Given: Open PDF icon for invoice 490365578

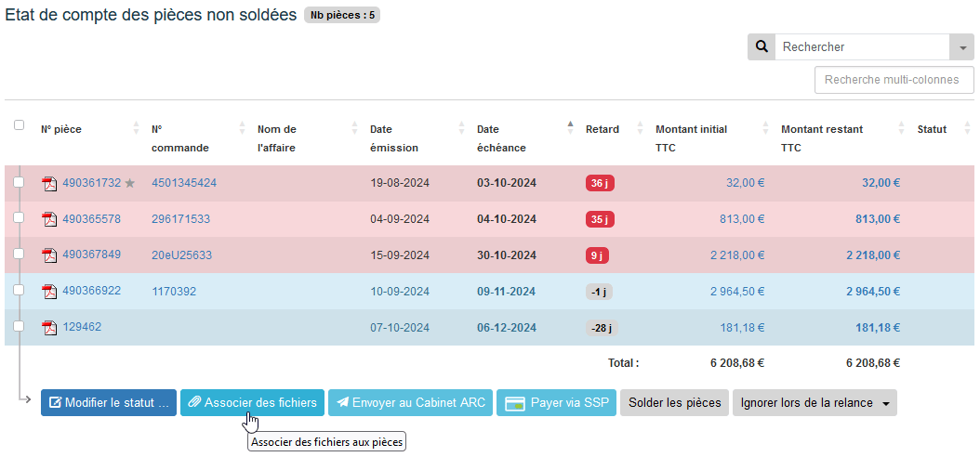Looking at the screenshot, I should pos(49,220).
